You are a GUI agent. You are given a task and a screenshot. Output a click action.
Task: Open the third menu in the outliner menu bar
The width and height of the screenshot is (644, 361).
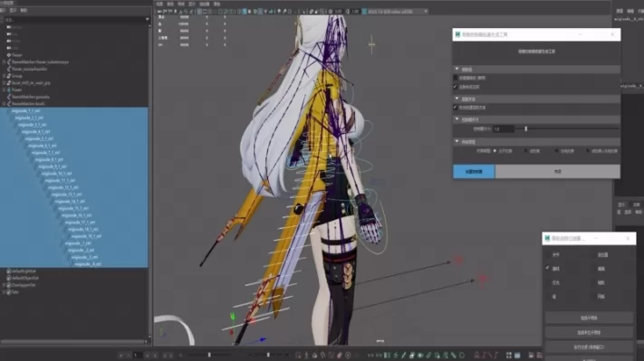click(x=24, y=10)
